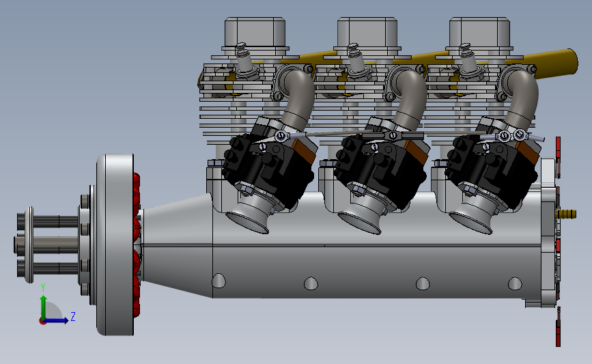Image resolution: width=592 pixels, height=364 pixels.
Task: Select the large flywheel disc on the model
Action: [x=115, y=244]
